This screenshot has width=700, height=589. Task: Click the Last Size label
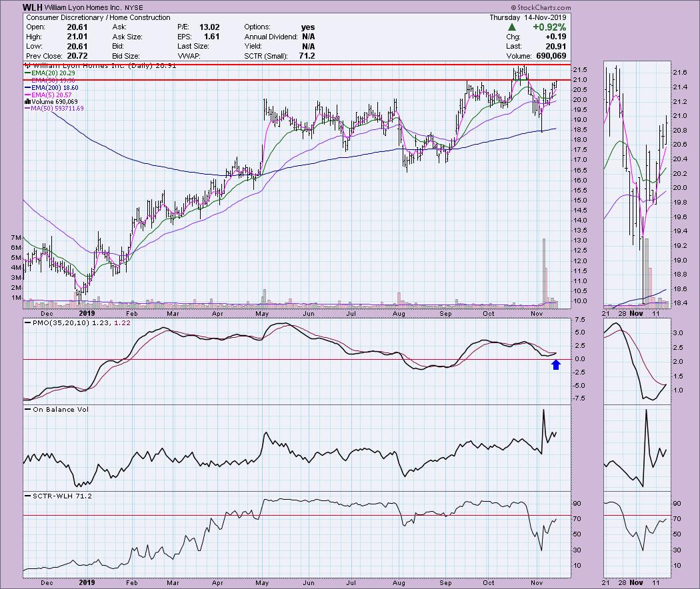pyautogui.click(x=193, y=47)
